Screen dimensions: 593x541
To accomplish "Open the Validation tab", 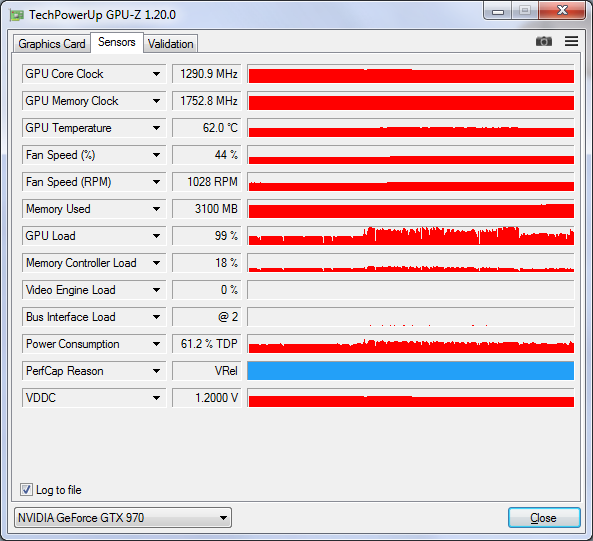I will pos(171,44).
